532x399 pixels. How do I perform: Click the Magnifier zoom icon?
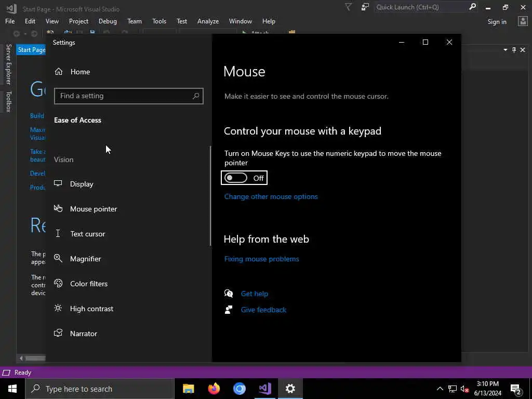58,258
